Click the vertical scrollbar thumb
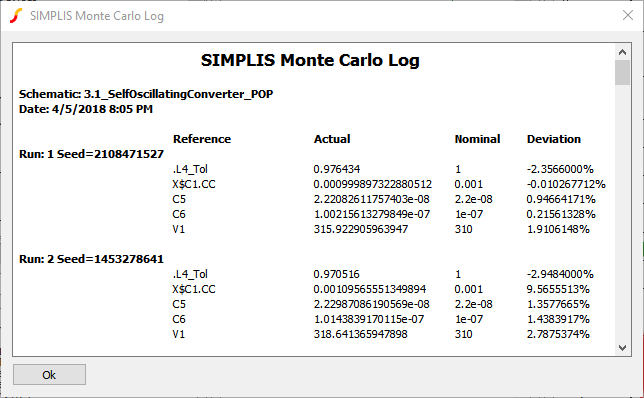Screen dimensions: 644x398 622,72
